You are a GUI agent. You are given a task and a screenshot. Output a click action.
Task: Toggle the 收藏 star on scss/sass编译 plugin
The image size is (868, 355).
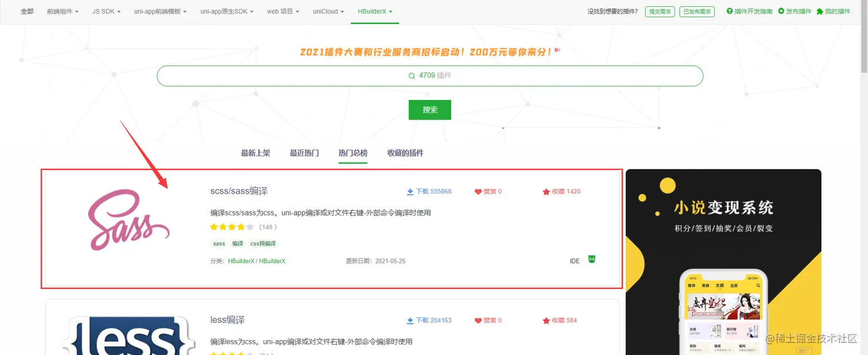click(x=545, y=191)
